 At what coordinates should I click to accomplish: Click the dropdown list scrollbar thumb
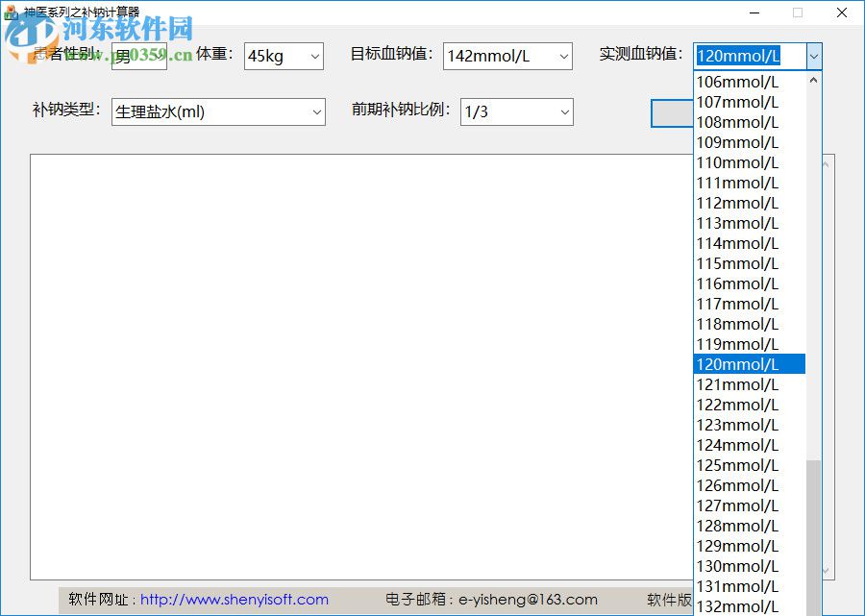813,538
